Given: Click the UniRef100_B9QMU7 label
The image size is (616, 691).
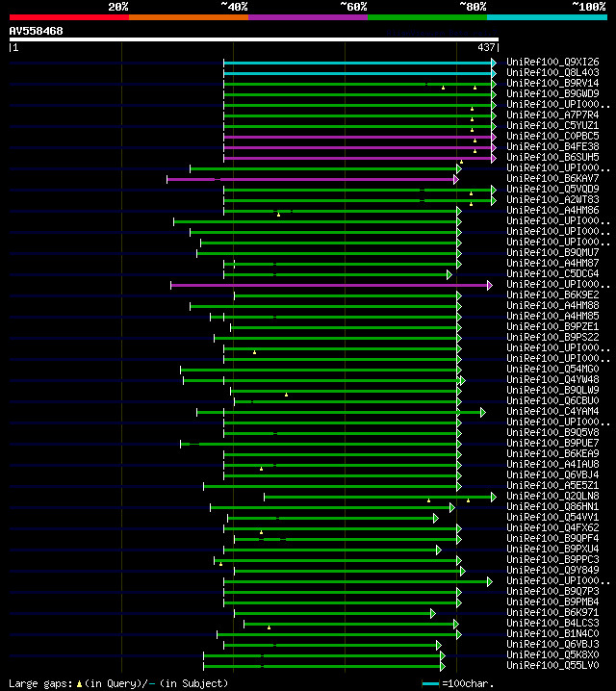Looking at the screenshot, I should [x=552, y=252].
